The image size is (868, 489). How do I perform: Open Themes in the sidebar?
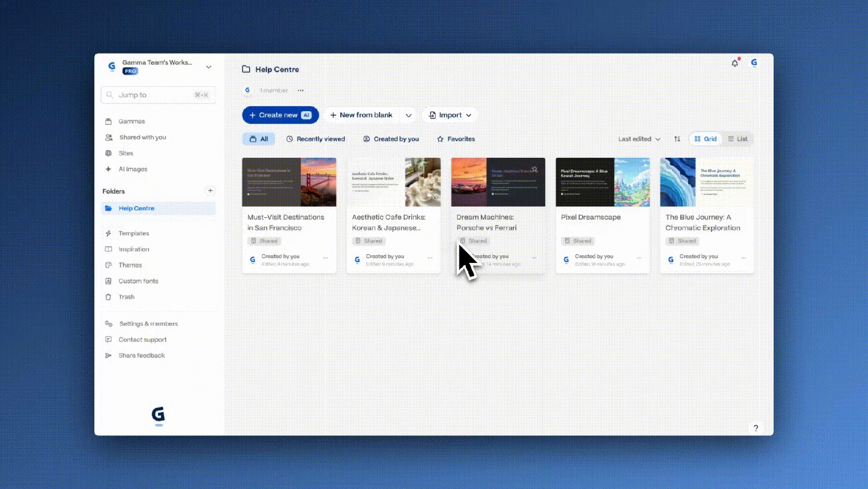pos(130,265)
